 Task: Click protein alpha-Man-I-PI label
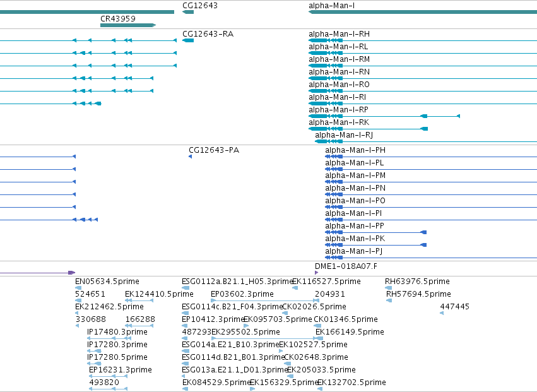pos(353,213)
